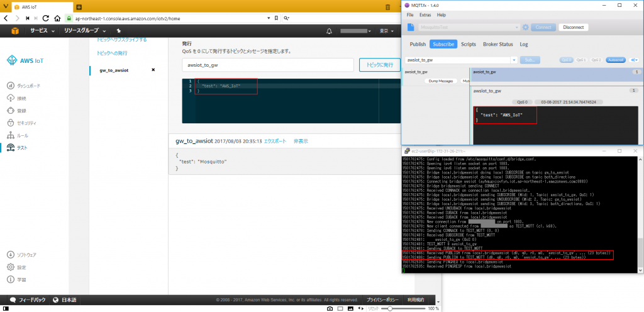Open the ソフトウェア sidebar item
The image size is (644, 312).
pos(23,255)
